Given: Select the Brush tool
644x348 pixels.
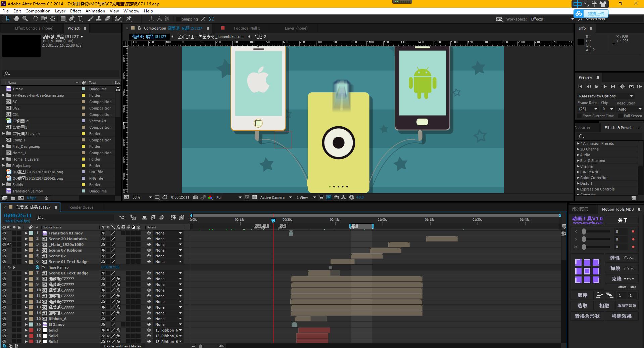Looking at the screenshot, I should 90,19.
